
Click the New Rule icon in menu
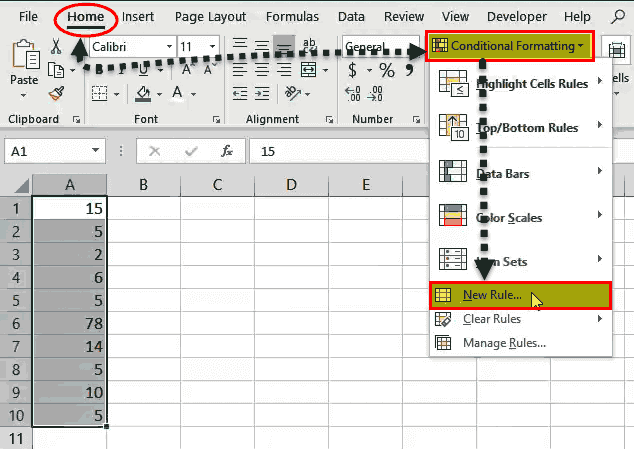[445, 295]
